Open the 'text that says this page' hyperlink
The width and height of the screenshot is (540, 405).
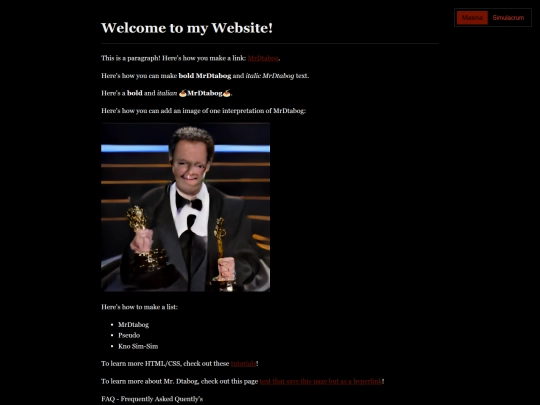[x=321, y=381]
